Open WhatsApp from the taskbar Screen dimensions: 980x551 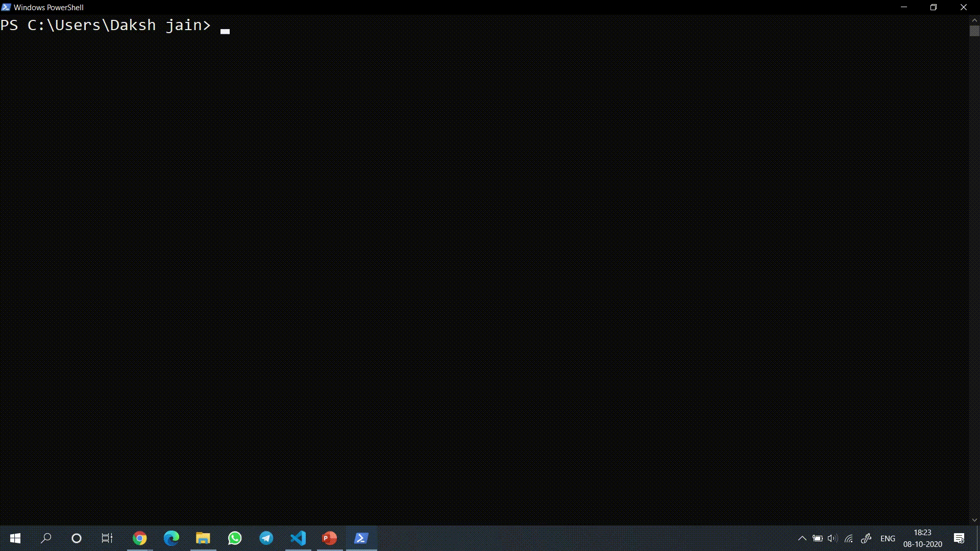[x=235, y=538]
